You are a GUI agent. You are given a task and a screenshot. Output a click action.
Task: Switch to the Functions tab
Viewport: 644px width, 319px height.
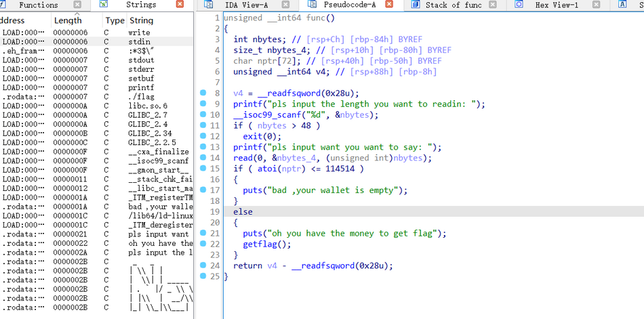coord(38,5)
